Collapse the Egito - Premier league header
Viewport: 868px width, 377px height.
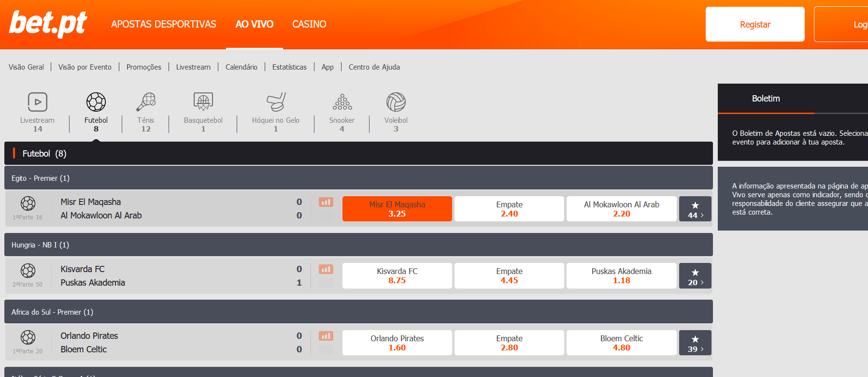click(x=358, y=178)
